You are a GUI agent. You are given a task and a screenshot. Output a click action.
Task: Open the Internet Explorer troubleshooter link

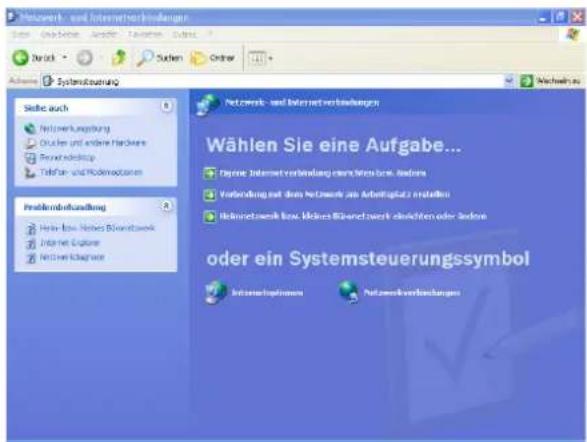pyautogui.click(x=70, y=243)
